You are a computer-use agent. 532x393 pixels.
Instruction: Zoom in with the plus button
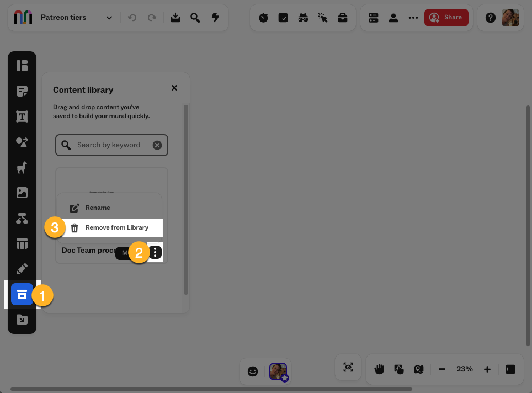click(x=487, y=369)
